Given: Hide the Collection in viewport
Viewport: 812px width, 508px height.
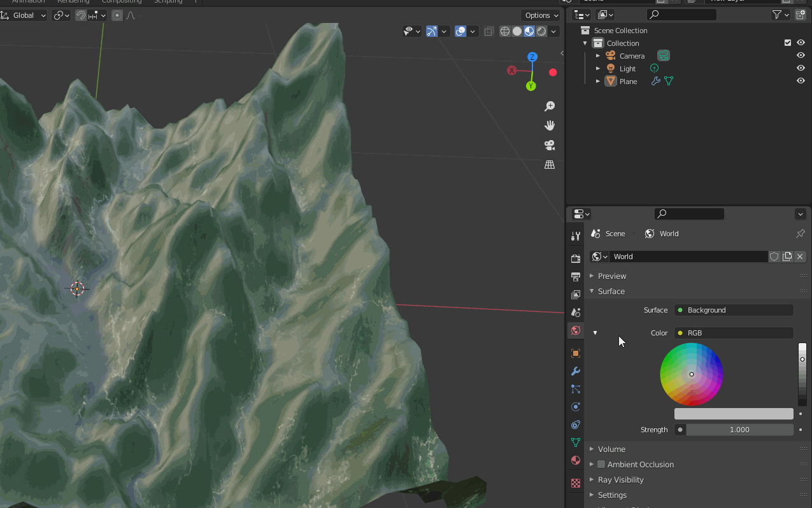Looking at the screenshot, I should coord(801,43).
